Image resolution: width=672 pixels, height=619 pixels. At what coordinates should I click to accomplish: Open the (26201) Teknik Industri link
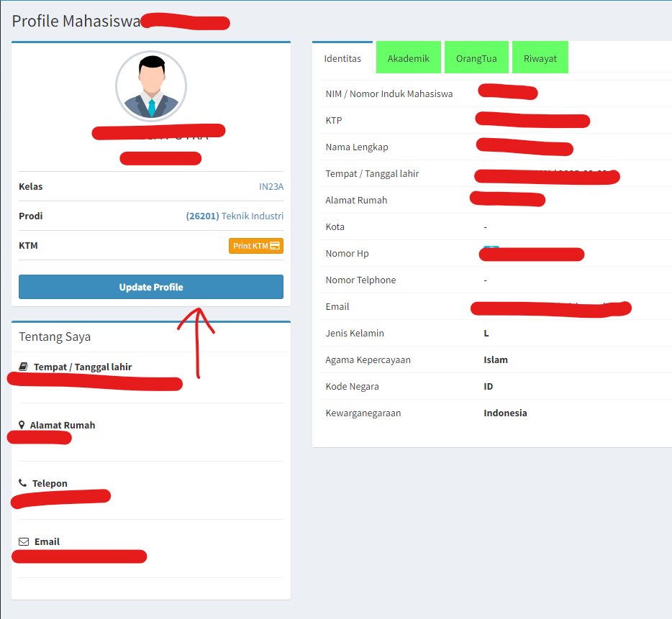pos(235,216)
